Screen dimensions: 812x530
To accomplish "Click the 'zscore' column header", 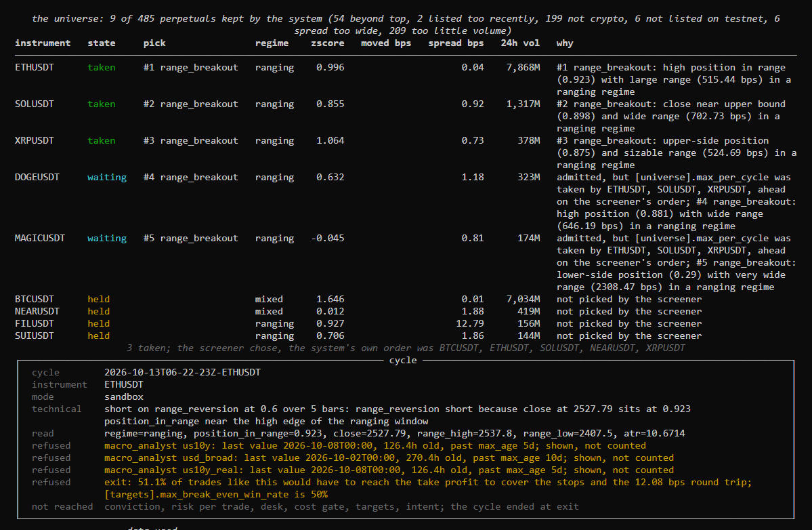I will click(327, 43).
